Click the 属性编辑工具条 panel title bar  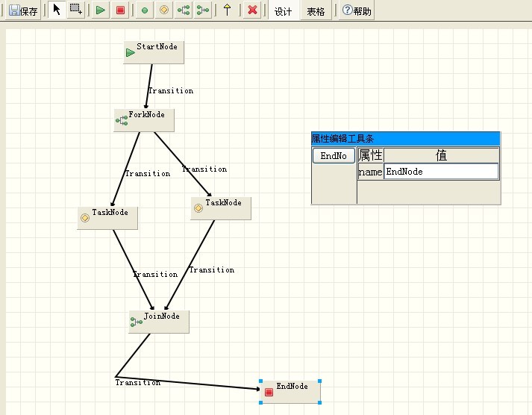coord(405,139)
